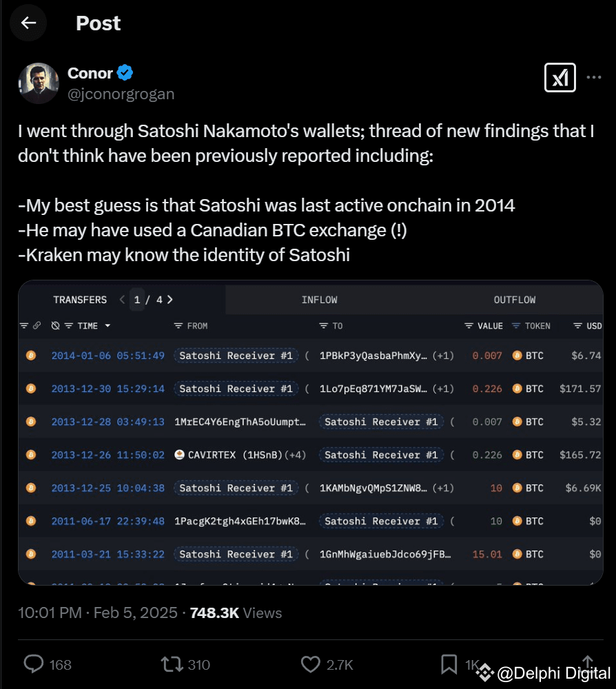
Task: Click Conor's profile avatar
Action: (x=39, y=83)
